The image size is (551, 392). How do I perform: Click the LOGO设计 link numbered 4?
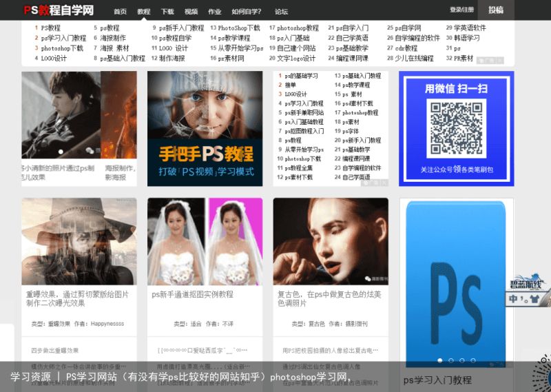(54, 59)
